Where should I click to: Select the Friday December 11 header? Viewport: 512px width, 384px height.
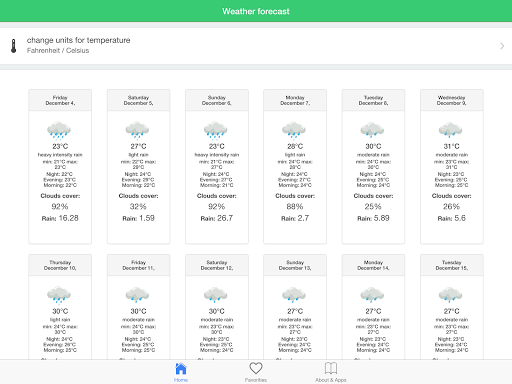[138, 265]
